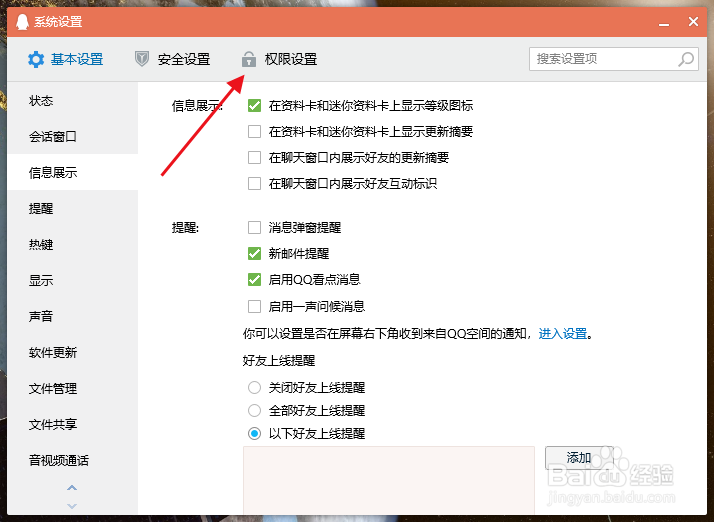Select 音视频通话 in the sidebar
The height and width of the screenshot is (522, 714).
72,460
